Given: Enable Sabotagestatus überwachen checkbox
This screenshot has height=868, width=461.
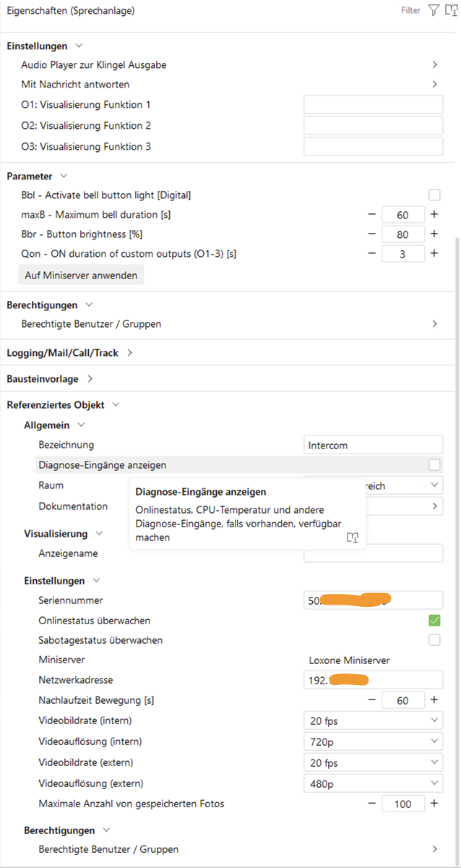Looking at the screenshot, I should [434, 640].
